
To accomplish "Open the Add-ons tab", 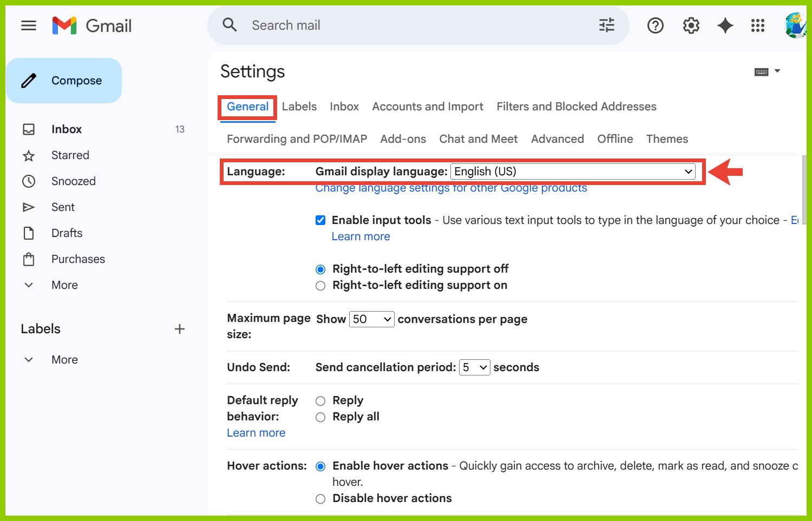I will pyautogui.click(x=403, y=139).
